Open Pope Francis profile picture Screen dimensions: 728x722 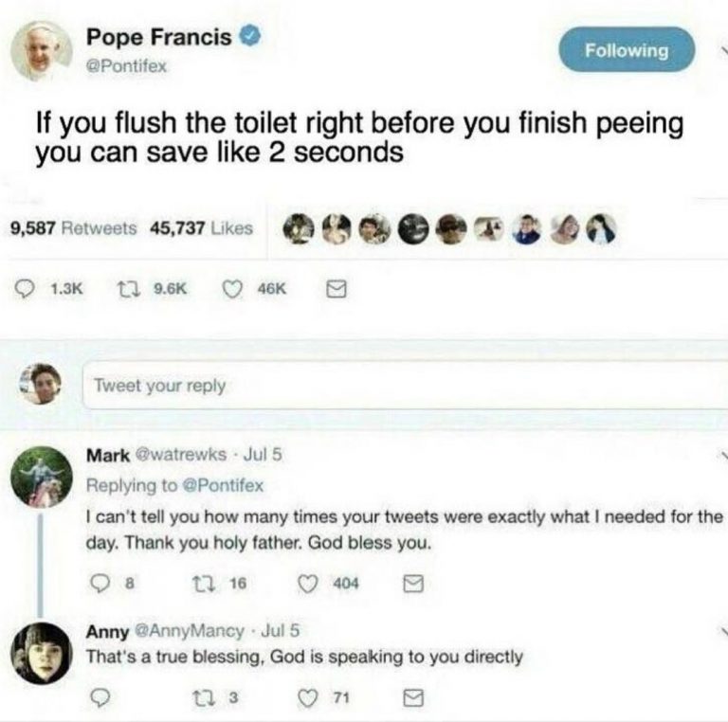[41, 50]
